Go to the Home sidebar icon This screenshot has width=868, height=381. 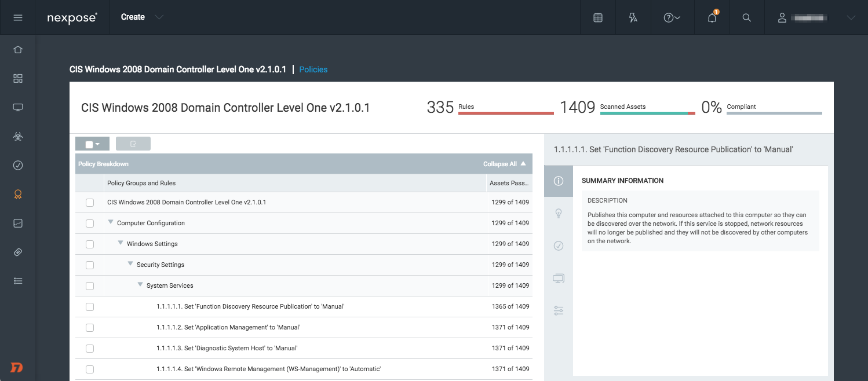(17, 50)
